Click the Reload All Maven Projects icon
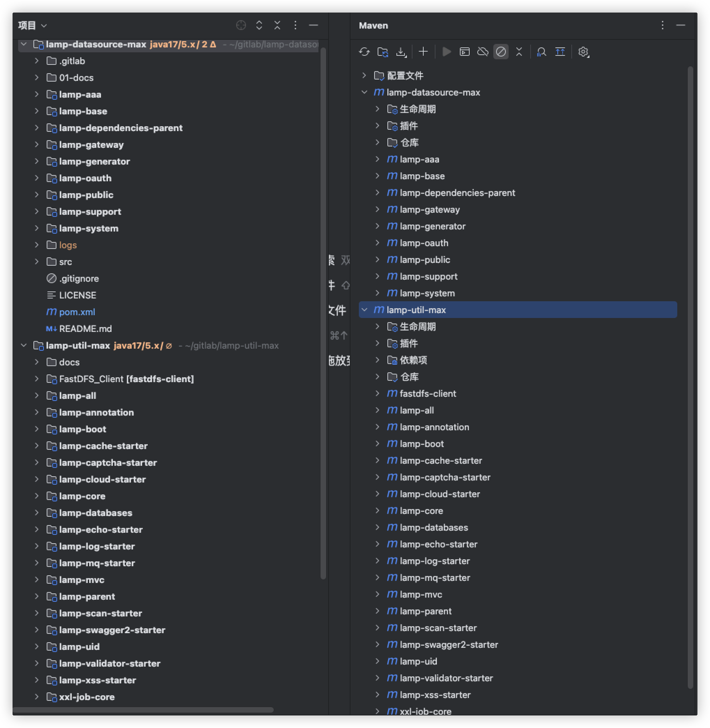 pos(364,52)
